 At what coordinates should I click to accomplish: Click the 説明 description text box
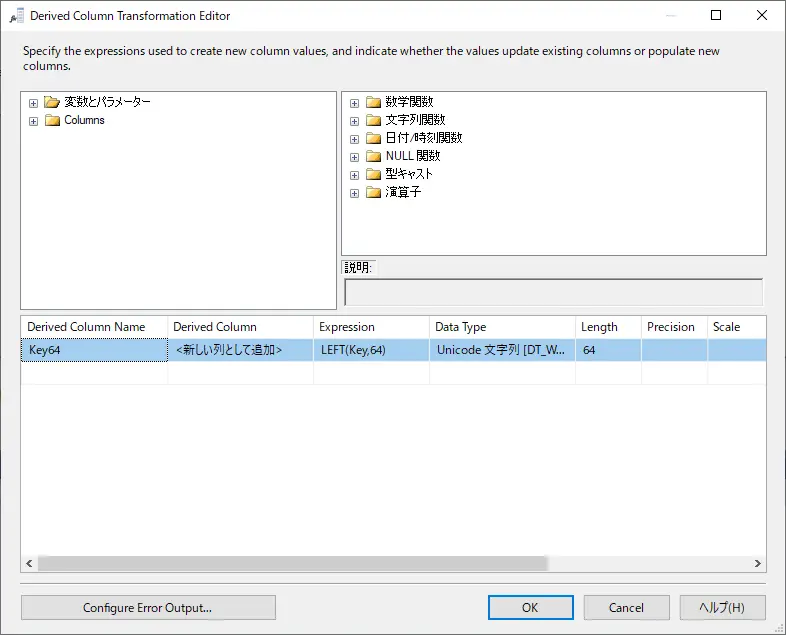point(553,292)
